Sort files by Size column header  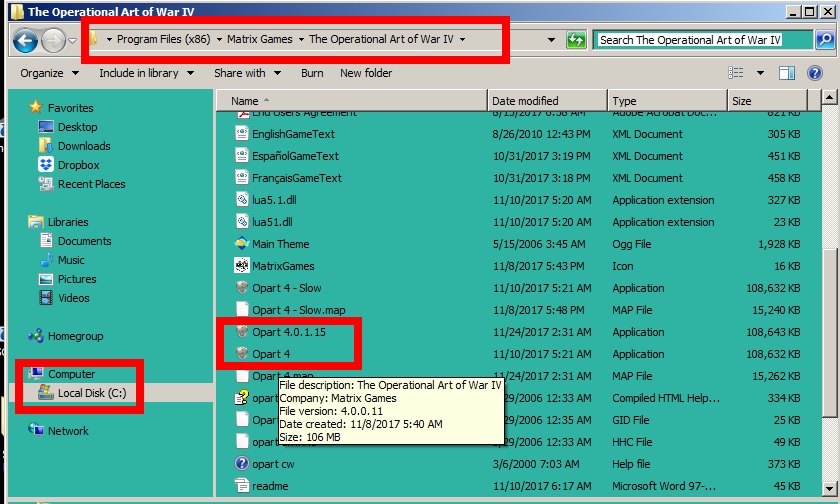pos(767,101)
